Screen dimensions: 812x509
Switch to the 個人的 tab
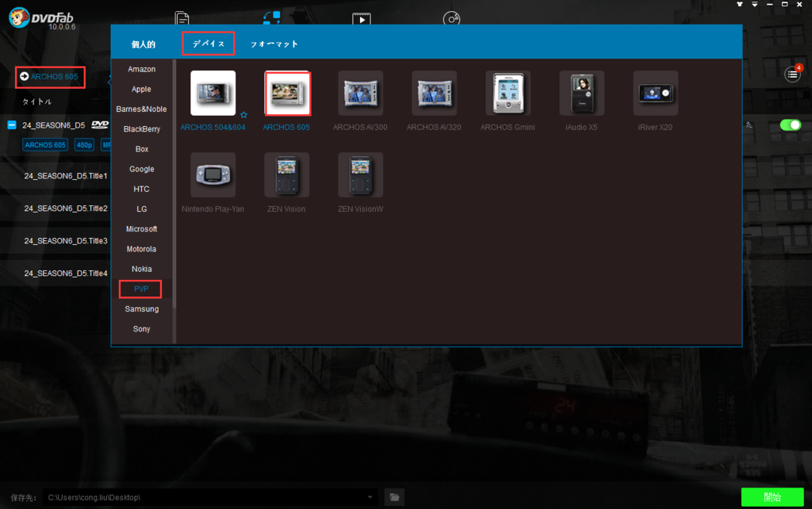pyautogui.click(x=144, y=44)
